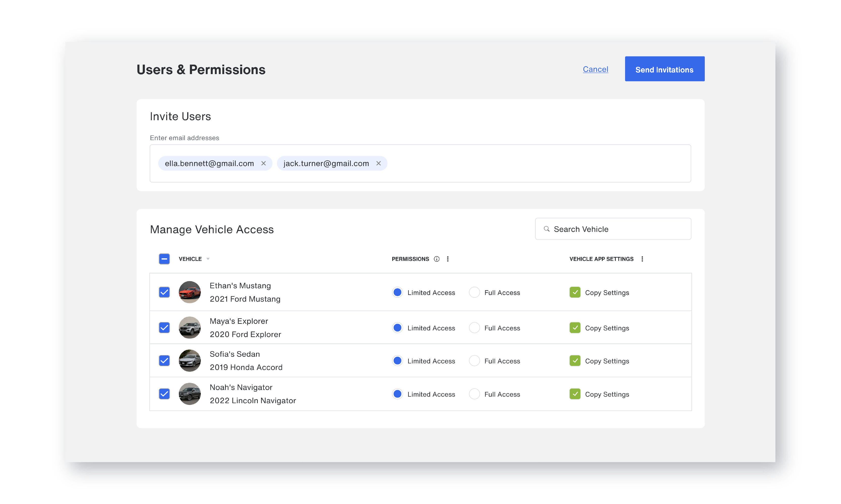
Task: Toggle Copy Settings for Sofia's Sedan
Action: pyautogui.click(x=575, y=361)
